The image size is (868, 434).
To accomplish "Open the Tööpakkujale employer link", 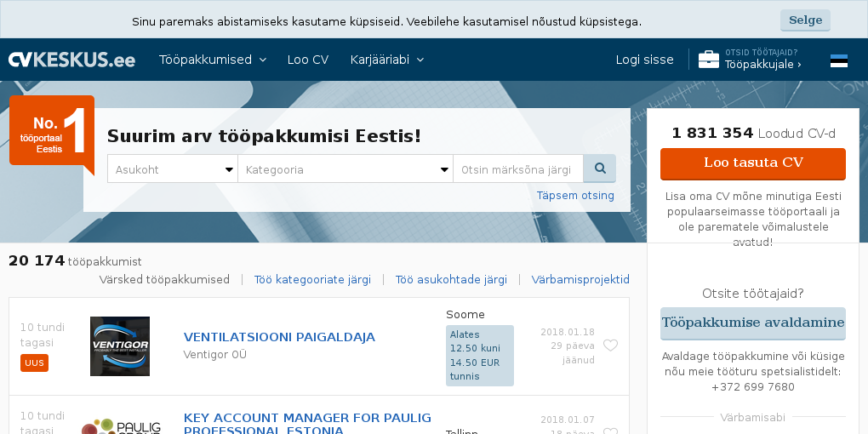I will [x=762, y=64].
